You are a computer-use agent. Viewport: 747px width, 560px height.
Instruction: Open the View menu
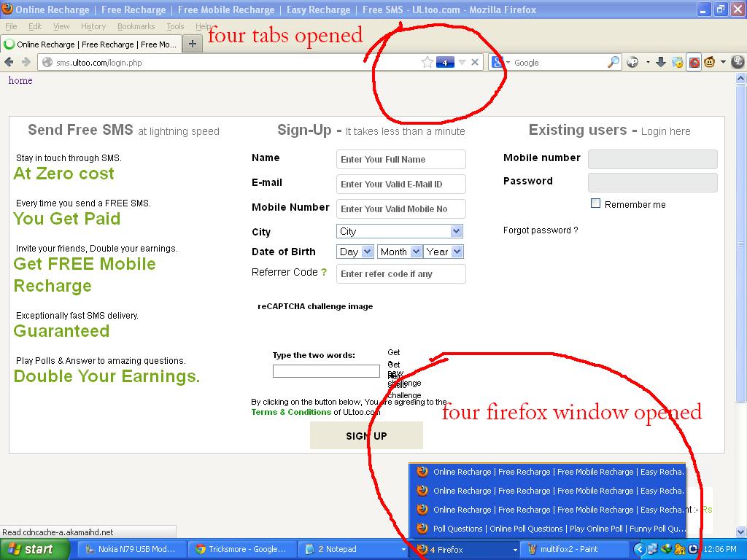click(61, 26)
